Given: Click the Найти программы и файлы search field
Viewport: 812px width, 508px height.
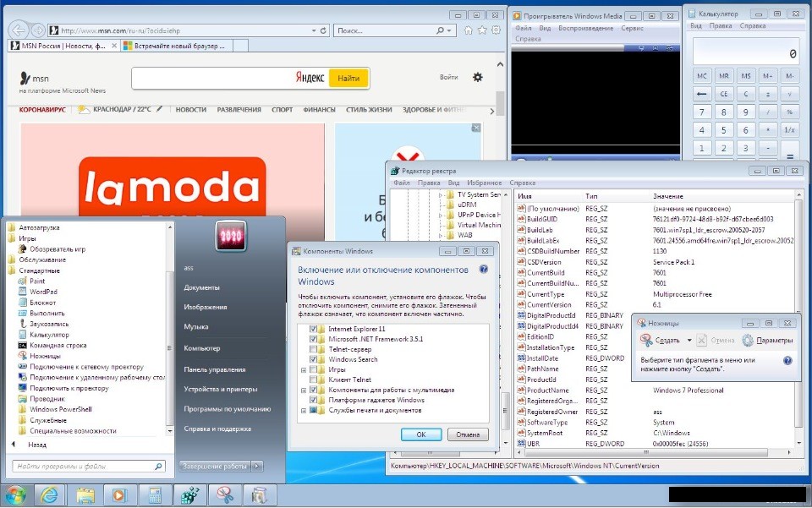Looking at the screenshot, I should coord(88,466).
